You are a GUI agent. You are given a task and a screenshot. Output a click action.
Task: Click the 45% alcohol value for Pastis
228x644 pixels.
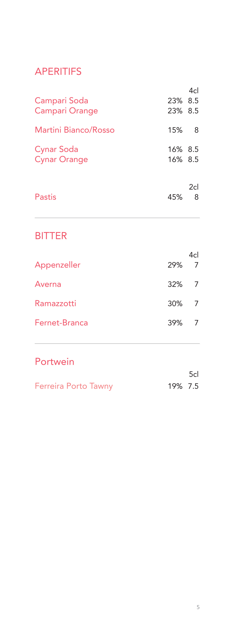pos(175,197)
